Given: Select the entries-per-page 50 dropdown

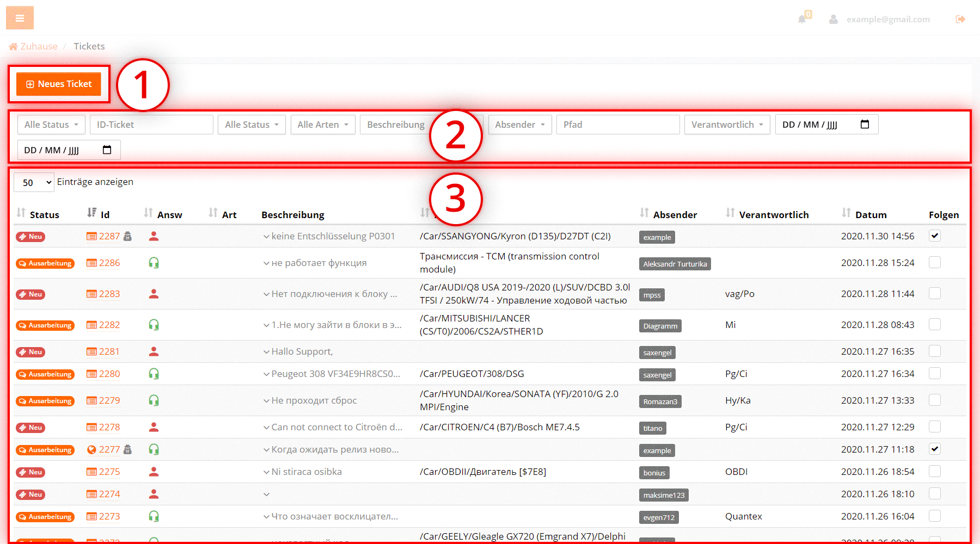Looking at the screenshot, I should [x=34, y=183].
